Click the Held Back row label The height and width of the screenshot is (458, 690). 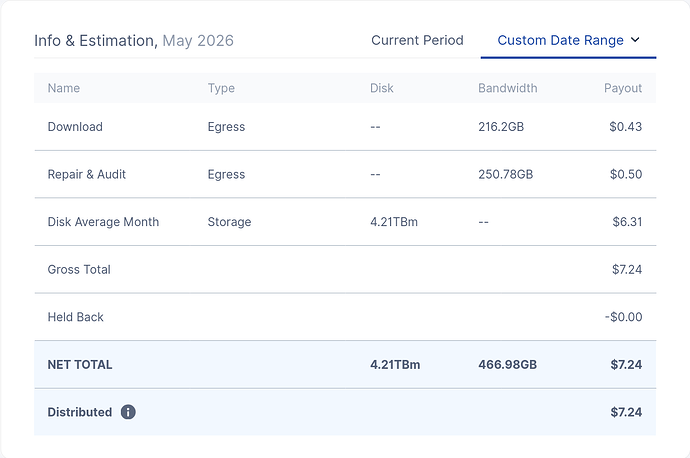tap(76, 317)
